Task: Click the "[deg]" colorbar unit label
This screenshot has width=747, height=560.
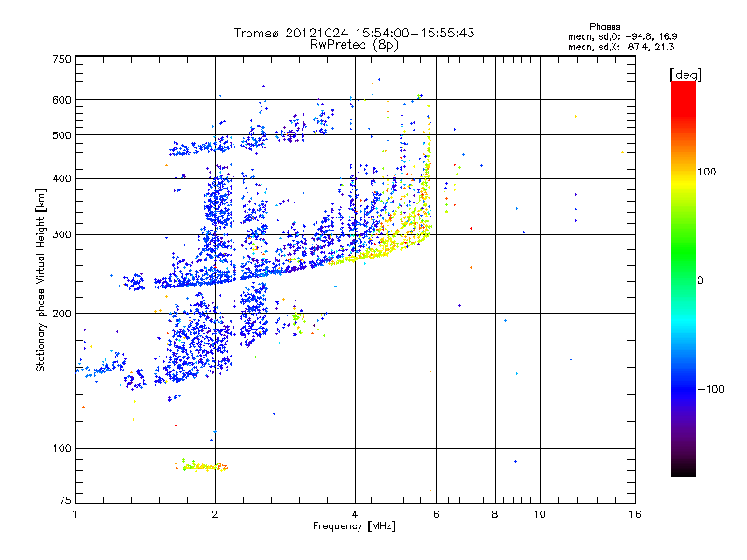Action: [685, 75]
